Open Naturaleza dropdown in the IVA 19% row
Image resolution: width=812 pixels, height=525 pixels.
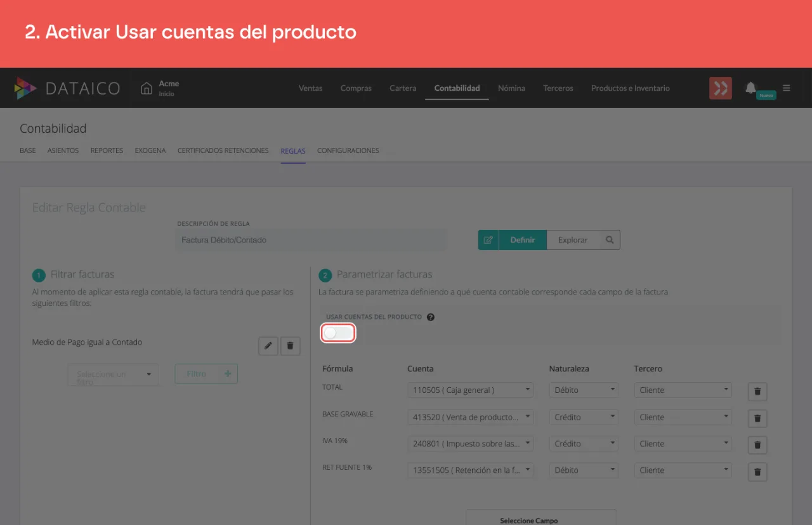[584, 443]
